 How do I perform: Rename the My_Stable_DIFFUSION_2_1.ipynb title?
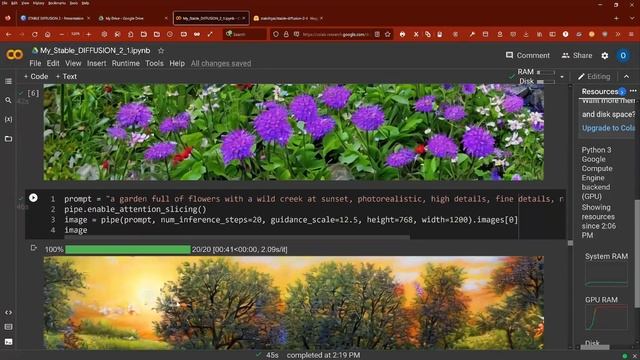(95, 51)
